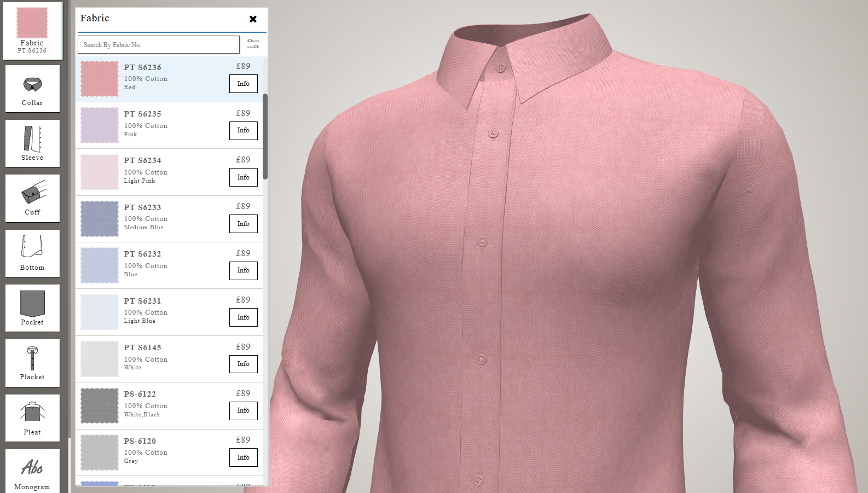This screenshot has height=493, width=868.
Task: Show Info for PT S6236 fabric
Action: [x=244, y=84]
